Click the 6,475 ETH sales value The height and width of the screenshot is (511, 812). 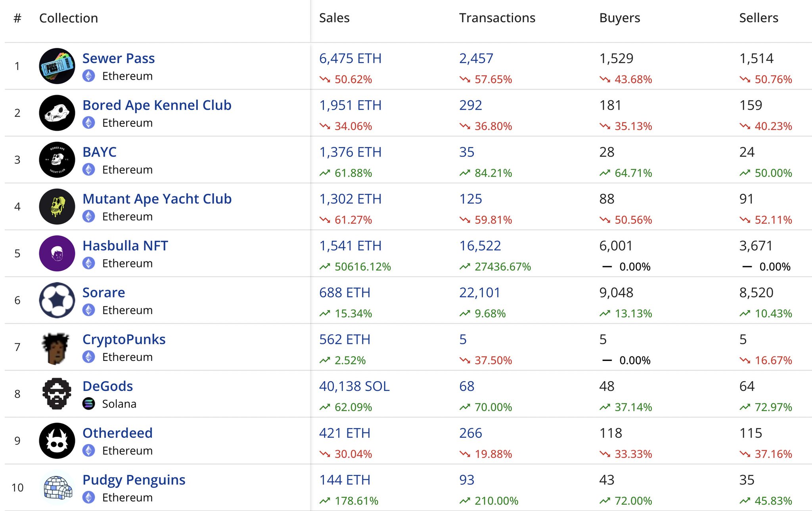tap(350, 58)
